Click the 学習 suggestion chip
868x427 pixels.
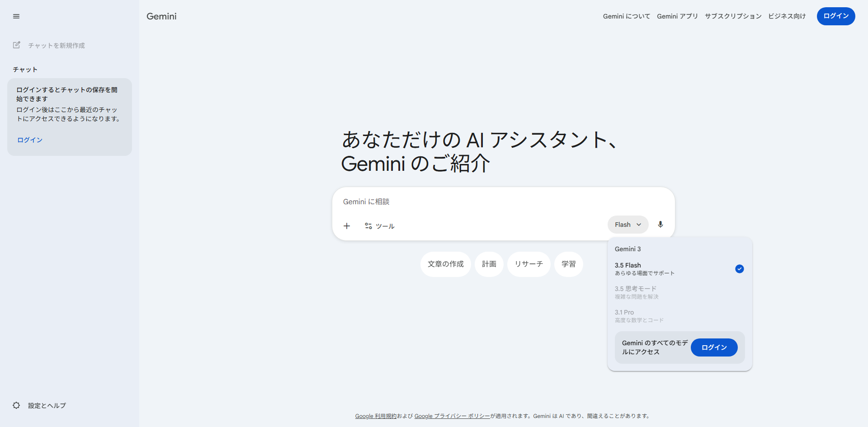569,264
